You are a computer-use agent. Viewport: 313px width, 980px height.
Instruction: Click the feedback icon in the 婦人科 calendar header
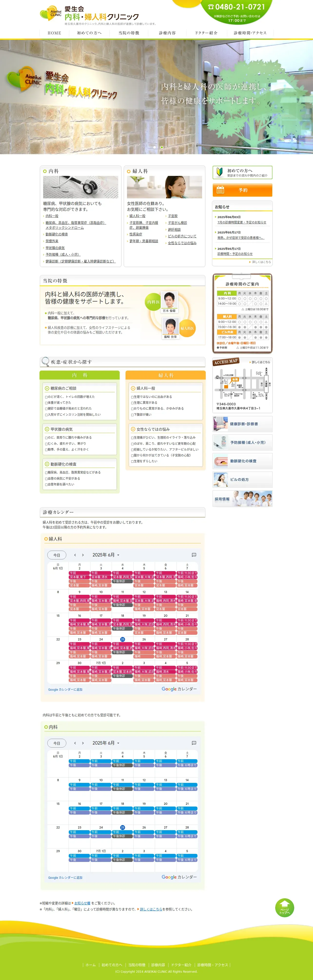click(194, 555)
